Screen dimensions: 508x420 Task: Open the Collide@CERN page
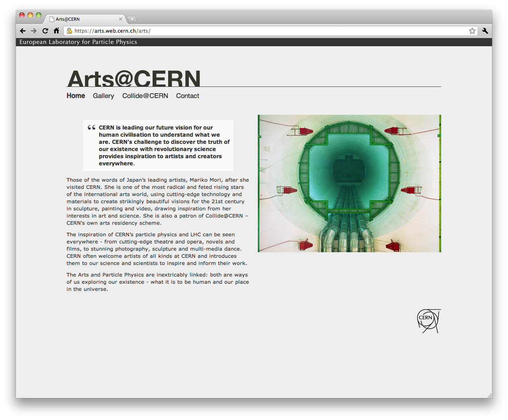point(145,96)
